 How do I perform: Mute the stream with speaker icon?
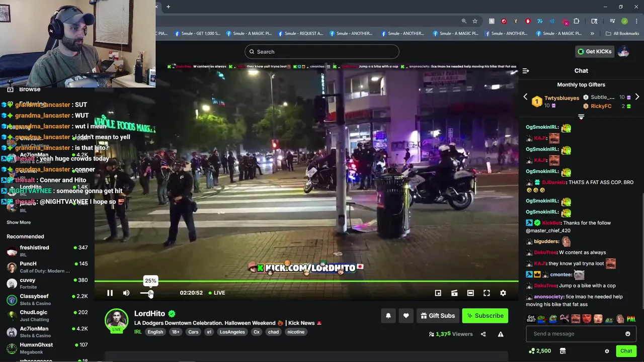pyautogui.click(x=126, y=293)
